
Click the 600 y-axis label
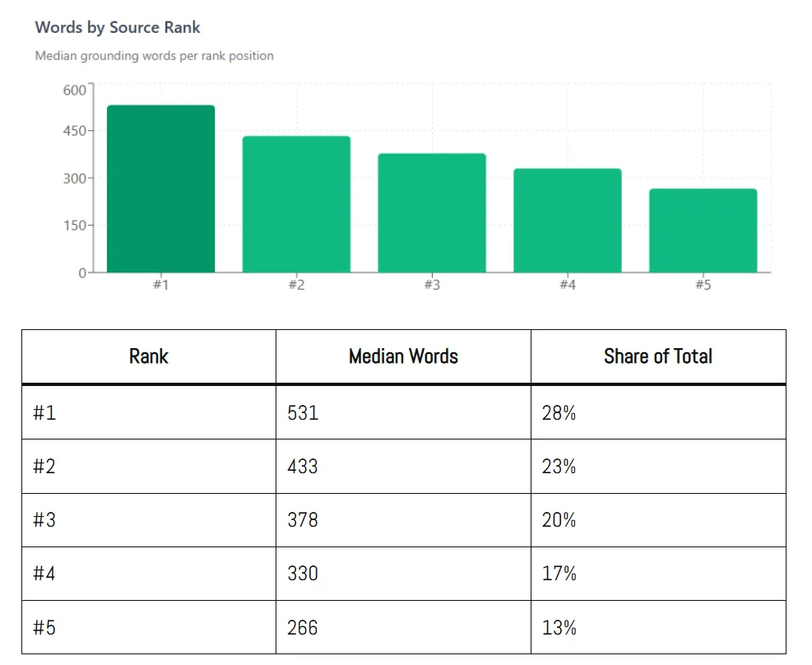tap(75, 90)
